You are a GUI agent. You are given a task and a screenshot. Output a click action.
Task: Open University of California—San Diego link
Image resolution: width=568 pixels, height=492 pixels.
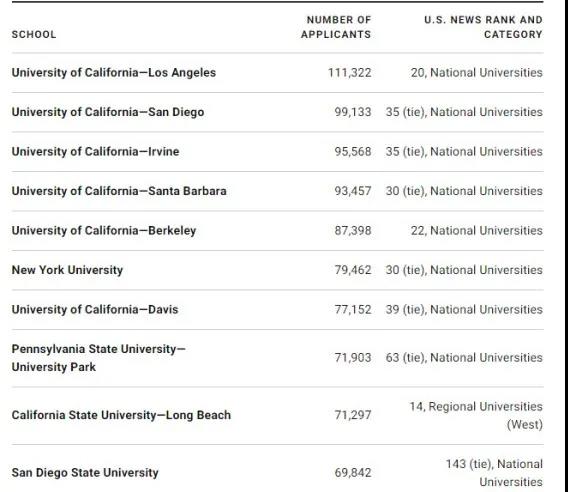[x=108, y=112]
